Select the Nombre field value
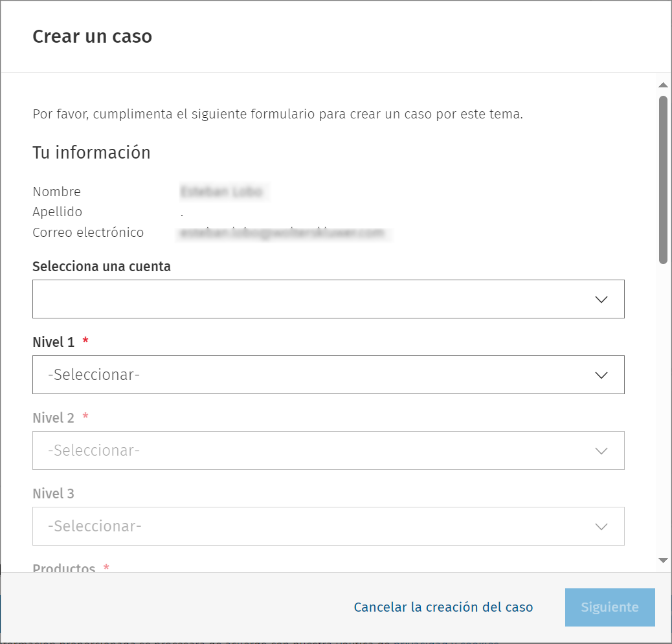672x644 pixels. (225, 192)
